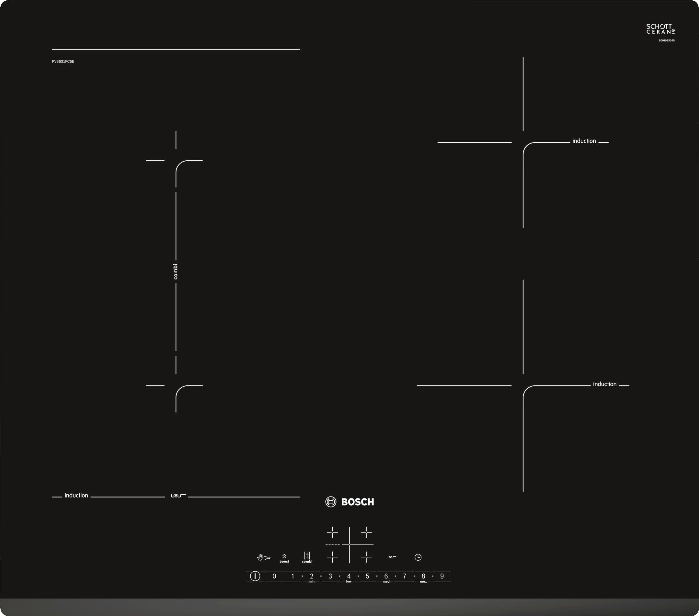
Task: Set power level to 8 (max)
Action: pos(423,576)
